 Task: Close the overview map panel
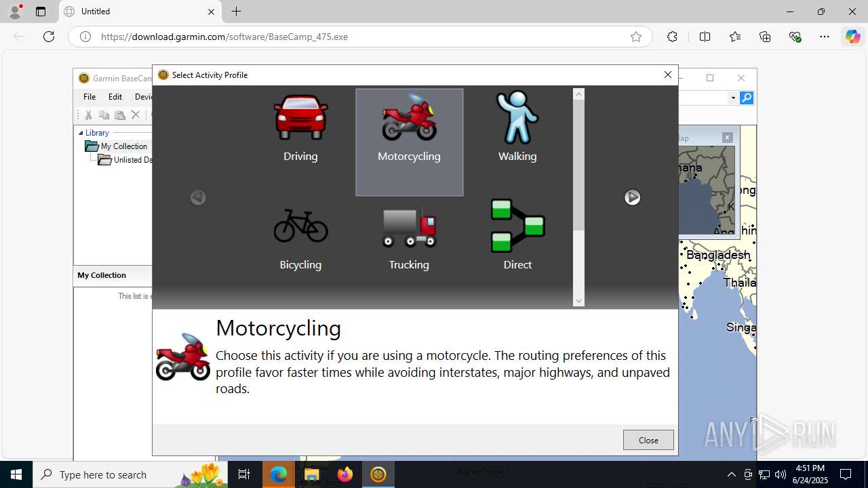727,138
